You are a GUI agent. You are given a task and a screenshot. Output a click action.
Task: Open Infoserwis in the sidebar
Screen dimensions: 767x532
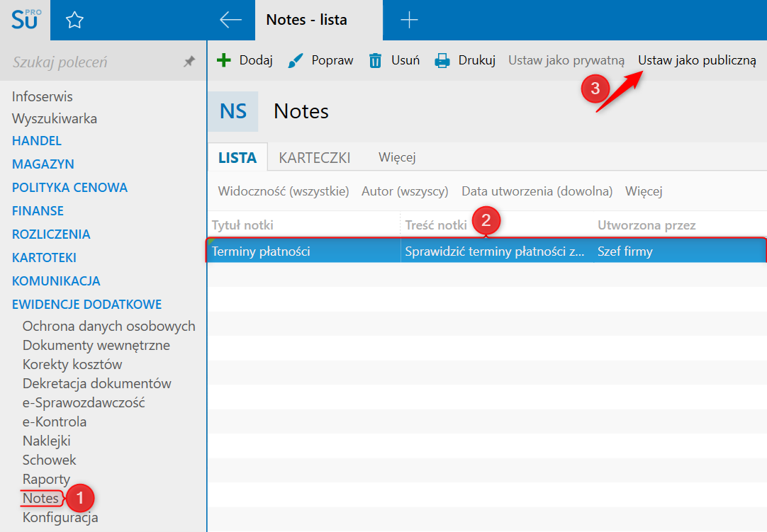(x=42, y=97)
